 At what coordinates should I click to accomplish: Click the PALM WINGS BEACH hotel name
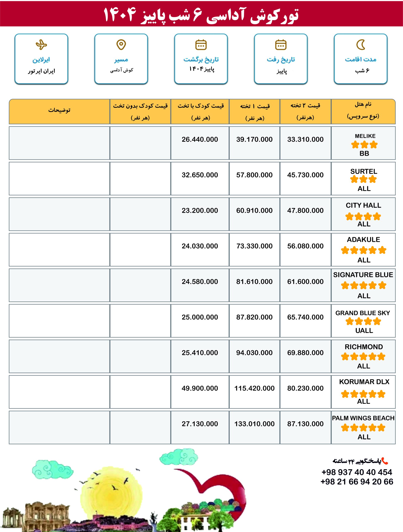(363, 418)
